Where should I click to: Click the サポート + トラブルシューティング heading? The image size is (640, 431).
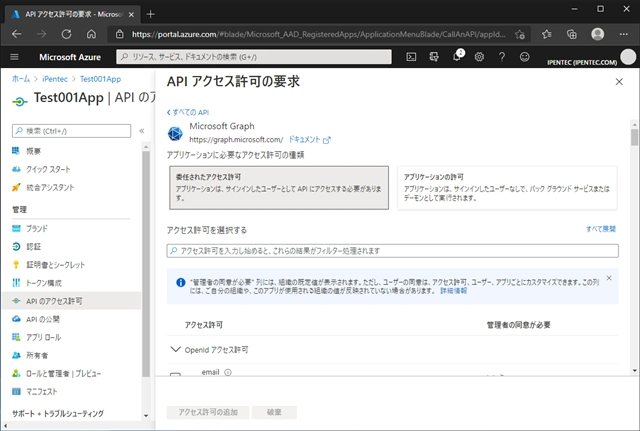[58, 413]
